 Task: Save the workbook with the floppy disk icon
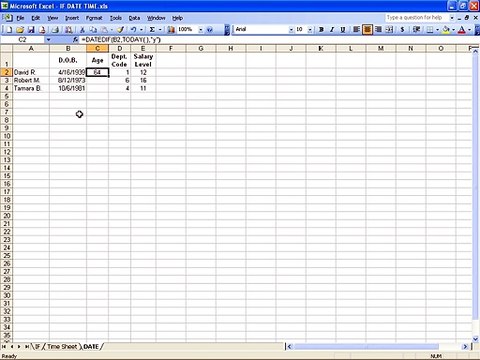[31, 30]
